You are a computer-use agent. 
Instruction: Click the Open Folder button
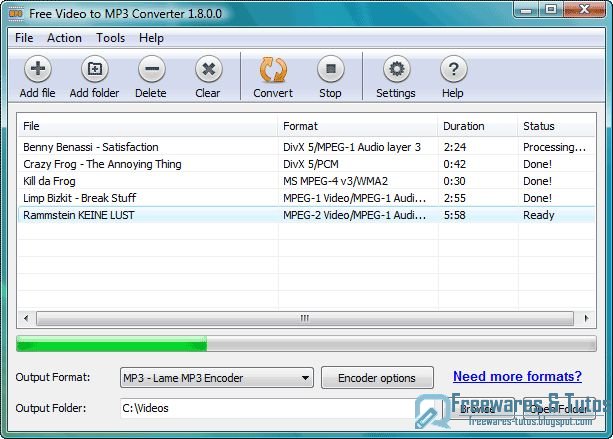click(559, 409)
